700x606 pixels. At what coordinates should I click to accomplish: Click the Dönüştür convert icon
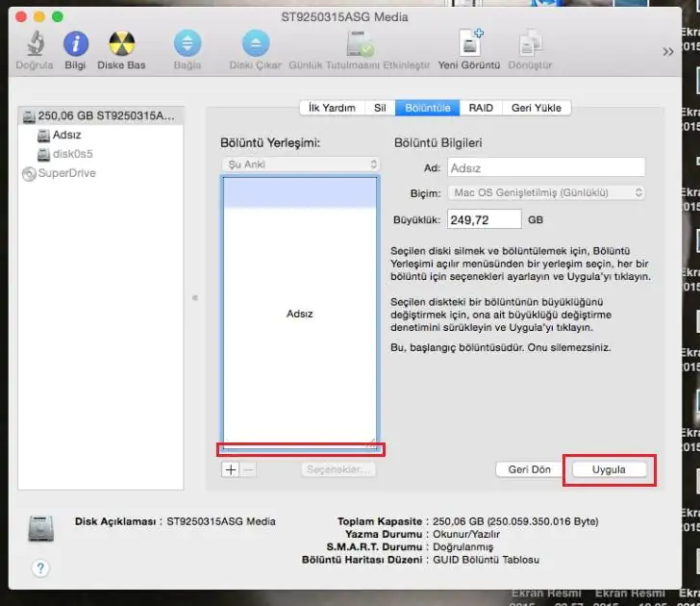[530, 43]
